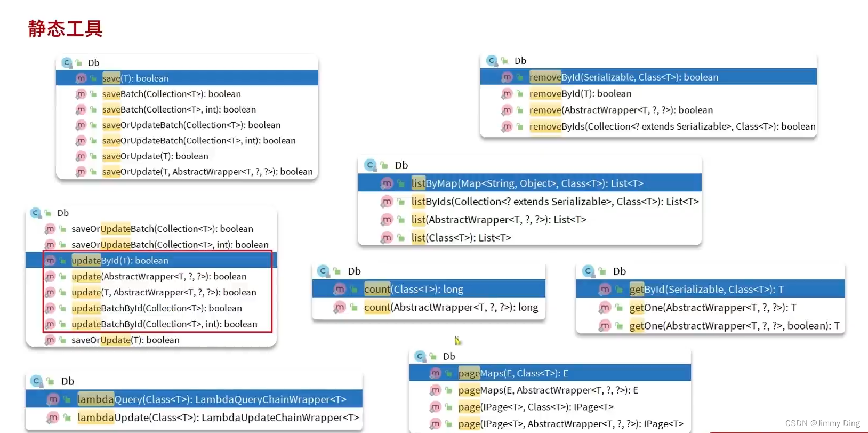This screenshot has height=433, width=868.
Task: Click the method icon beside getById row
Action: click(x=605, y=290)
